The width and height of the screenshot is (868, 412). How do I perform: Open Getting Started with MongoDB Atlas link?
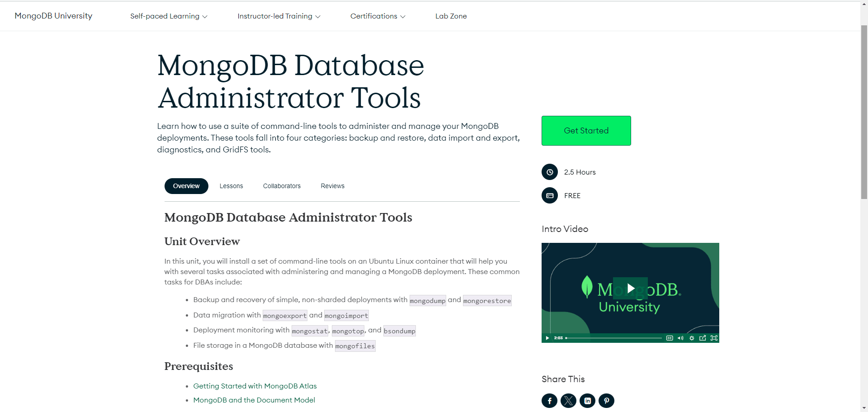pos(255,386)
